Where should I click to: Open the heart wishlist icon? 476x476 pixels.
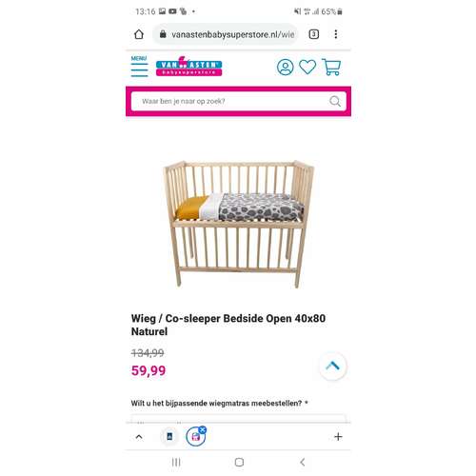pos(307,67)
